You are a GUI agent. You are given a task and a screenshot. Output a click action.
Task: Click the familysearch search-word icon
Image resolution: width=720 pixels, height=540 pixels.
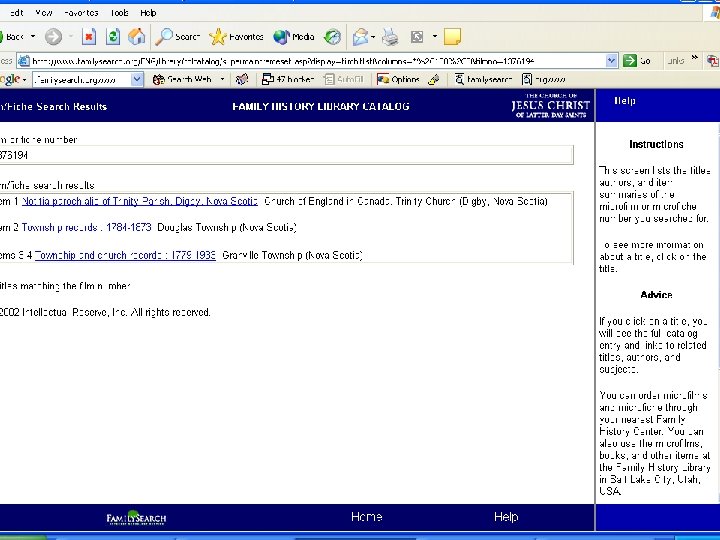[x=483, y=79]
